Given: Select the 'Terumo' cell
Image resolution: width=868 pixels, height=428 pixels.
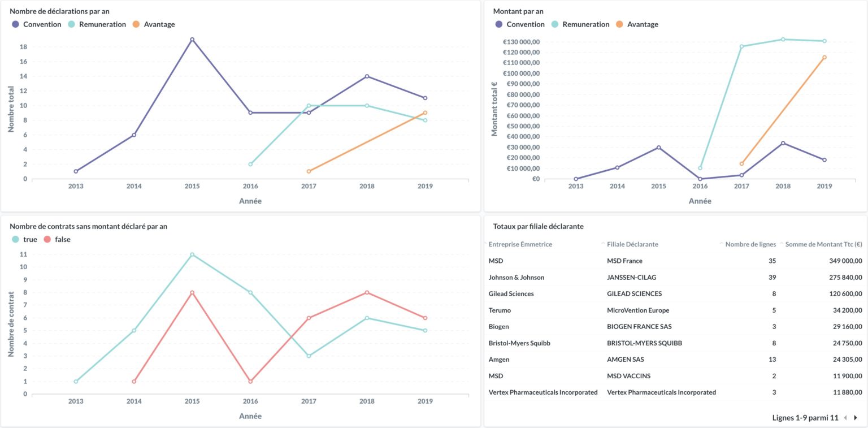Looking at the screenshot, I should (x=500, y=310).
